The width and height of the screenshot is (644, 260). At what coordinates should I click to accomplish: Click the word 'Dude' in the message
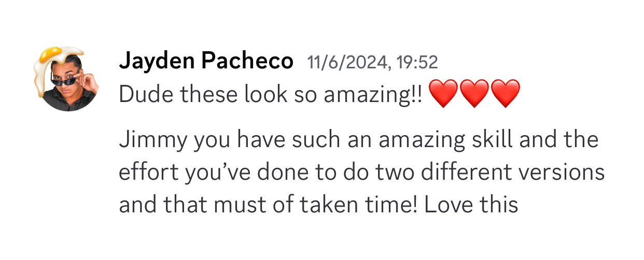pyautogui.click(x=141, y=94)
